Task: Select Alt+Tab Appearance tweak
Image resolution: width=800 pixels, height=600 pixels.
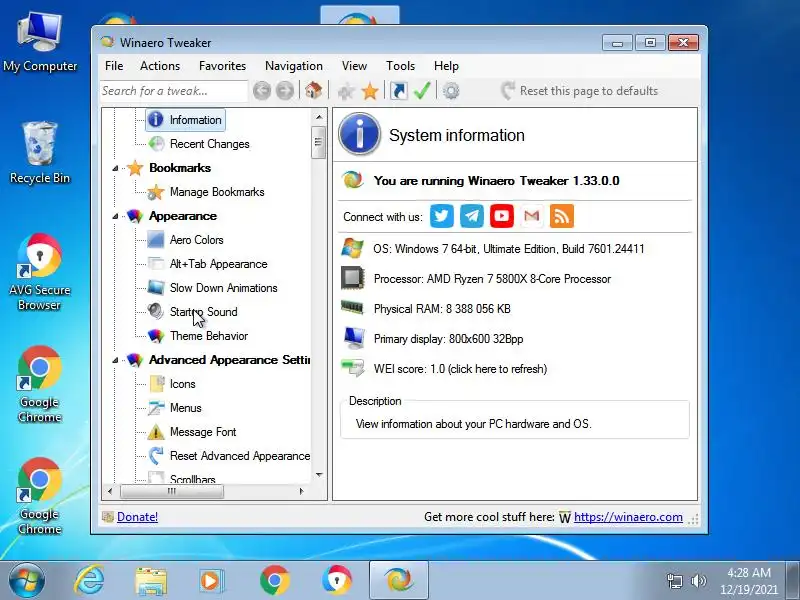Action: point(218,264)
